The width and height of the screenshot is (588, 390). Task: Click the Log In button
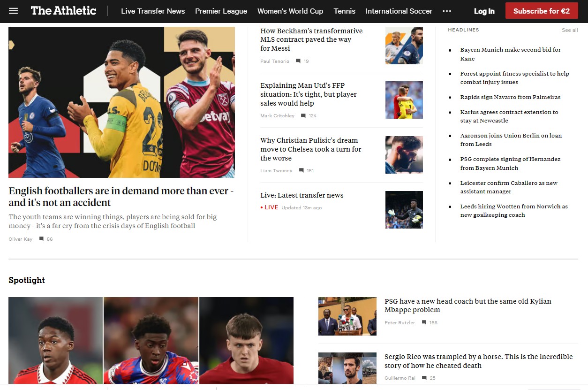click(x=484, y=11)
